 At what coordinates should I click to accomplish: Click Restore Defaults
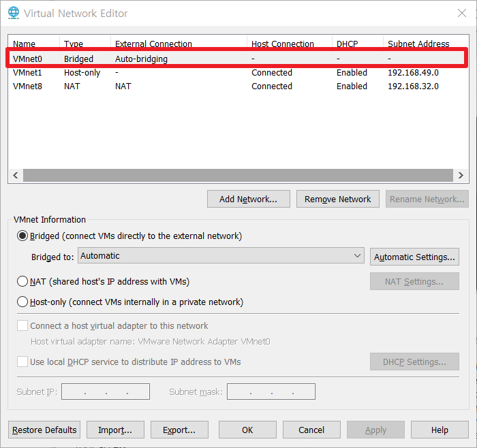tap(44, 430)
